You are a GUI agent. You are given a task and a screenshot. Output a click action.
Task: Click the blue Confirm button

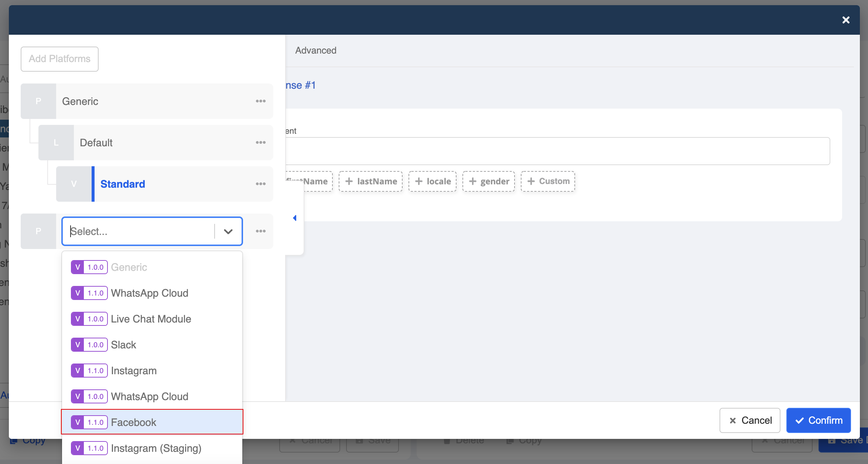pyautogui.click(x=819, y=420)
